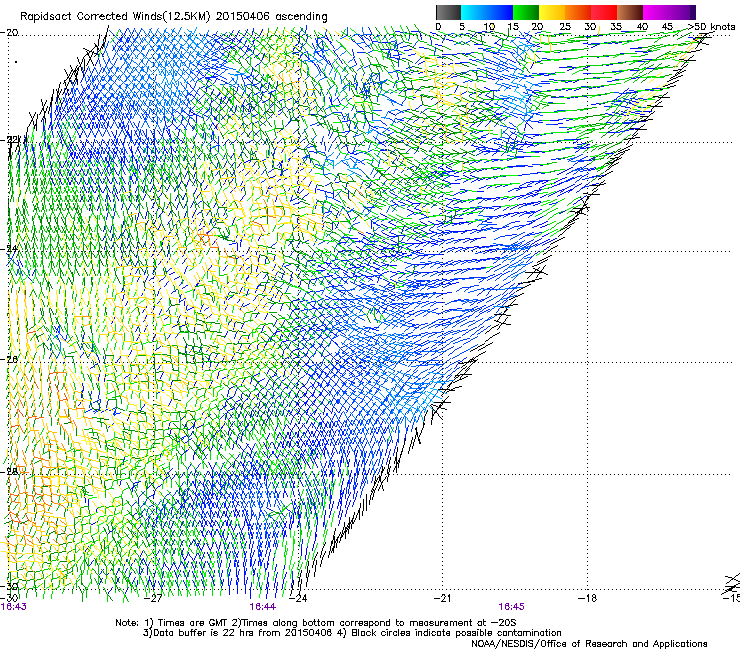The image size is (740, 650).
Task: Select the orange 25-30 knots color swatch
Action: click(578, 12)
